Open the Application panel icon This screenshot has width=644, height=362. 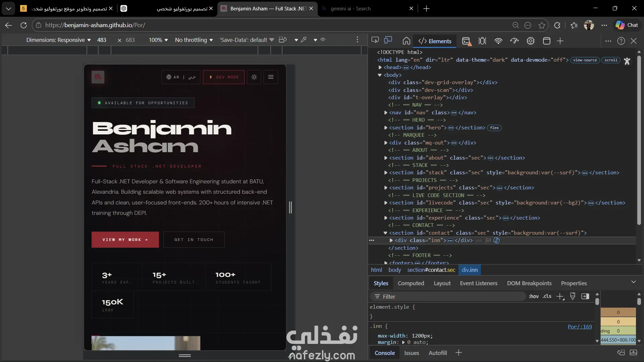click(547, 41)
